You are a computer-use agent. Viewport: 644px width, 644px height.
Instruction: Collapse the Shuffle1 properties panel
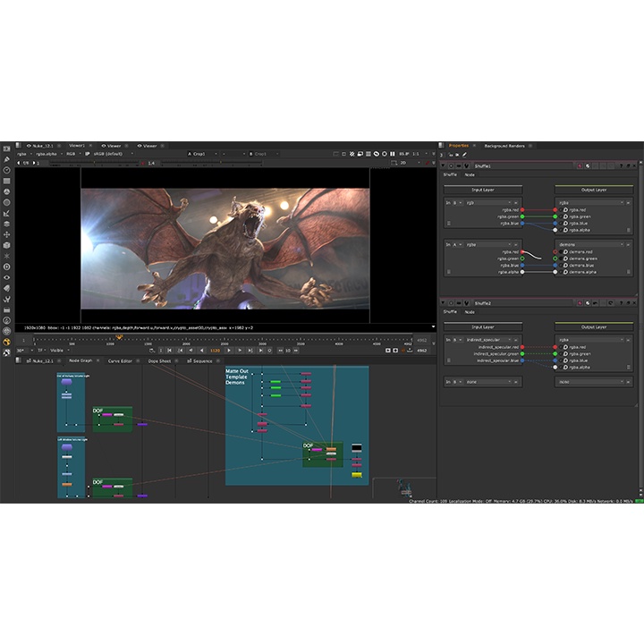coord(444,165)
